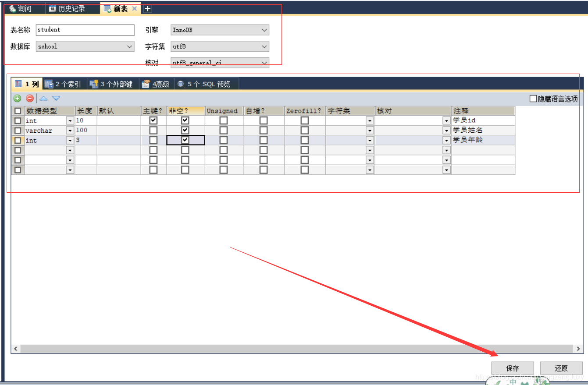Open the 字符集 dropdown showing utf8

tap(264, 46)
